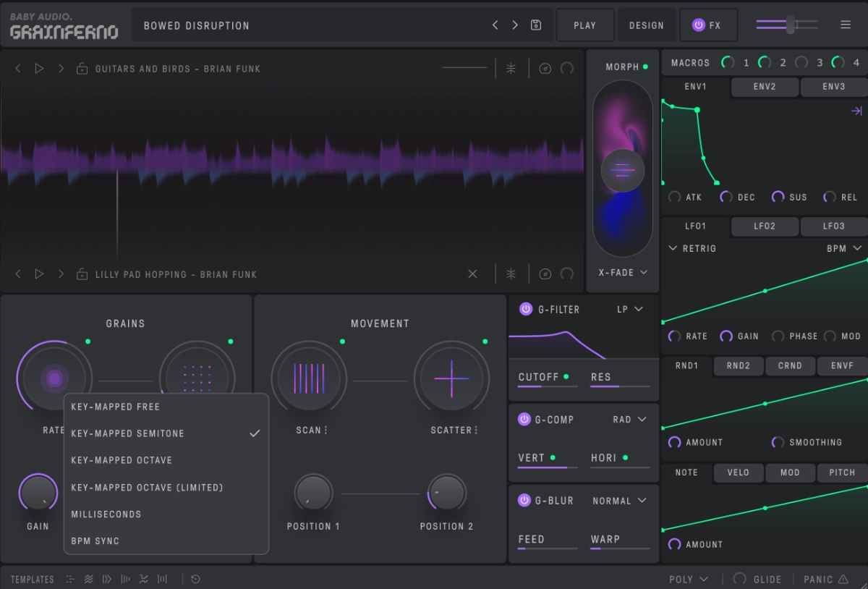Screen dimensions: 868x589
Task: Remove the Lilly Pad Hopping sample with X
Action: (x=473, y=274)
